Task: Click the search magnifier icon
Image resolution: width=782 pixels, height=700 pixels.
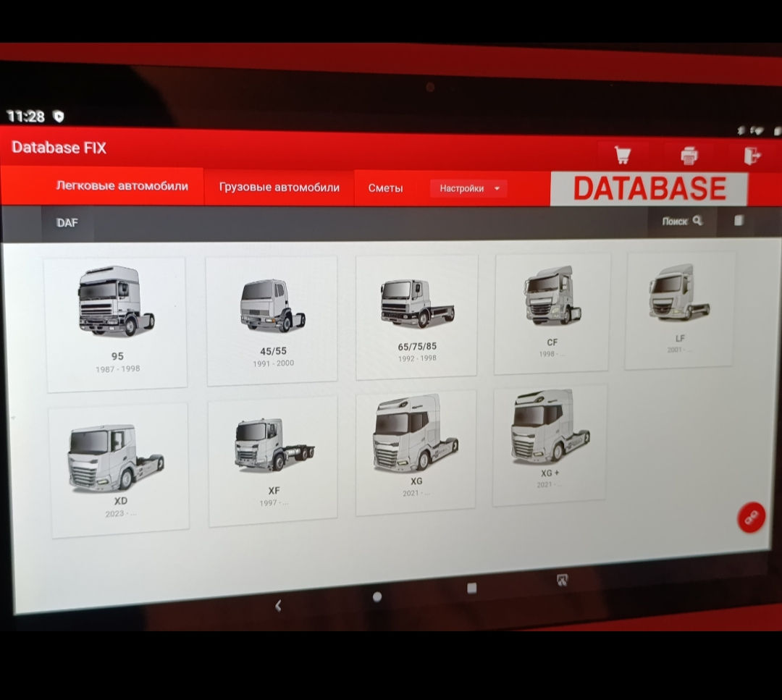Action: pos(698,220)
